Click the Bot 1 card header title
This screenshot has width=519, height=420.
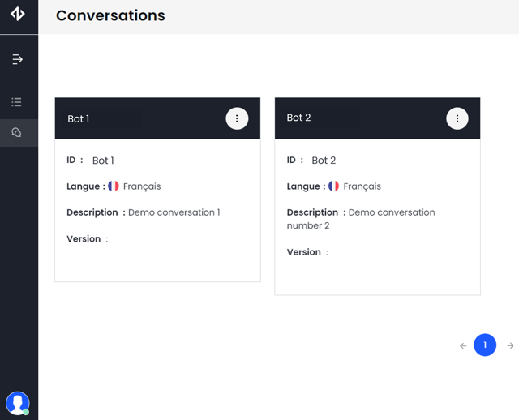click(79, 118)
